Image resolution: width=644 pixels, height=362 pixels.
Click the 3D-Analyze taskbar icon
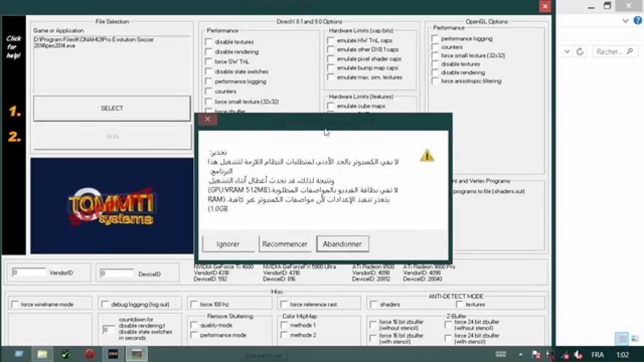coord(136,354)
